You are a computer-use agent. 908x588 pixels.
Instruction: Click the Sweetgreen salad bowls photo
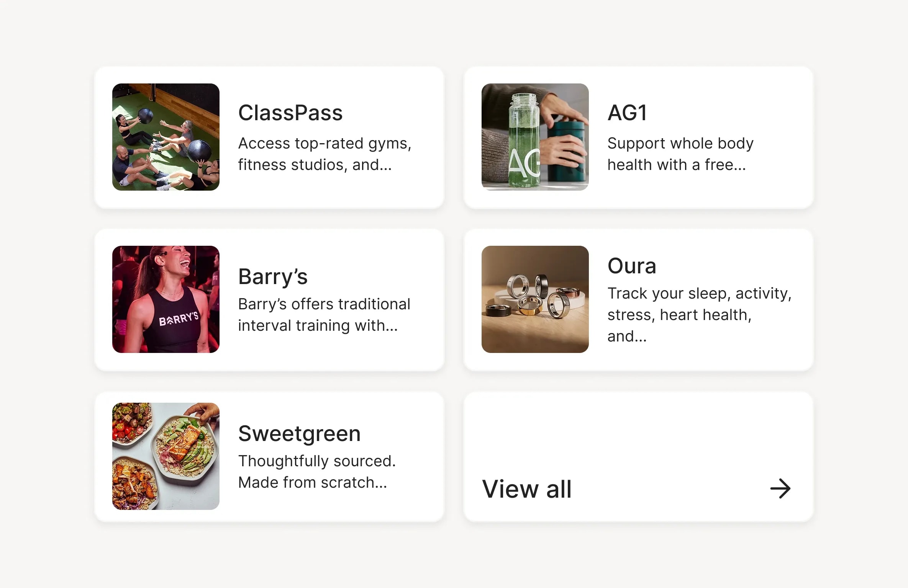pos(166,456)
